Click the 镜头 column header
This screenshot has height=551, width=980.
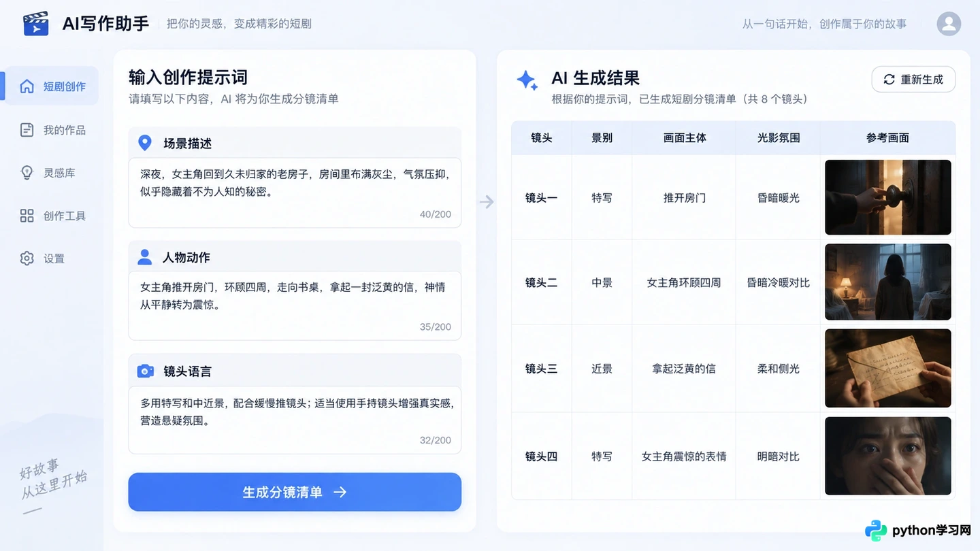542,137
